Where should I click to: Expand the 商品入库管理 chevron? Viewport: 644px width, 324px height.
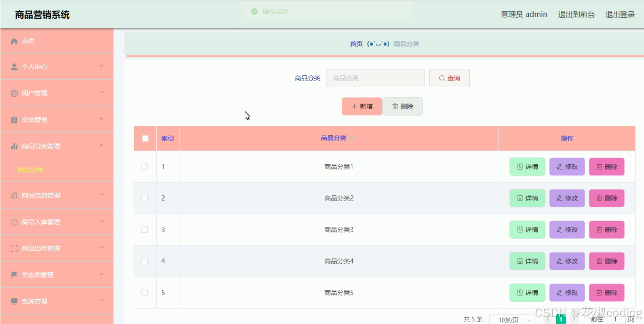[101, 222]
